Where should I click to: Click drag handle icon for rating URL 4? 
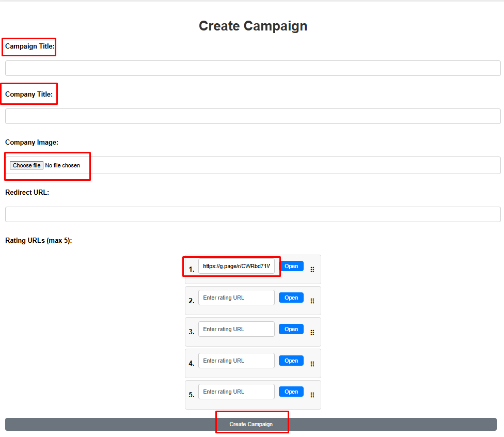(x=312, y=364)
